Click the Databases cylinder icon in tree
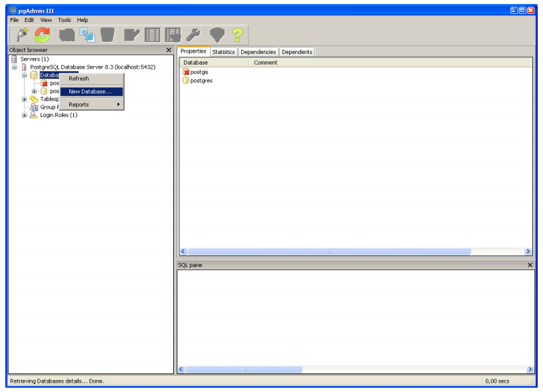Screen dimensions: 543x392 (33, 75)
